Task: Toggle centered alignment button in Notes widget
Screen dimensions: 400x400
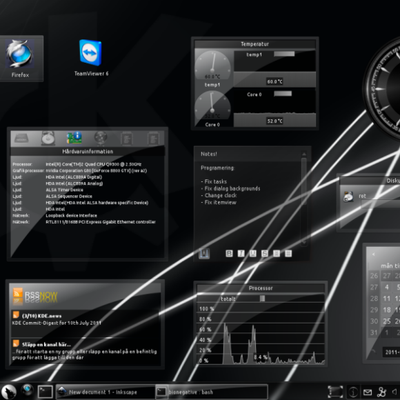Action: coord(277,254)
